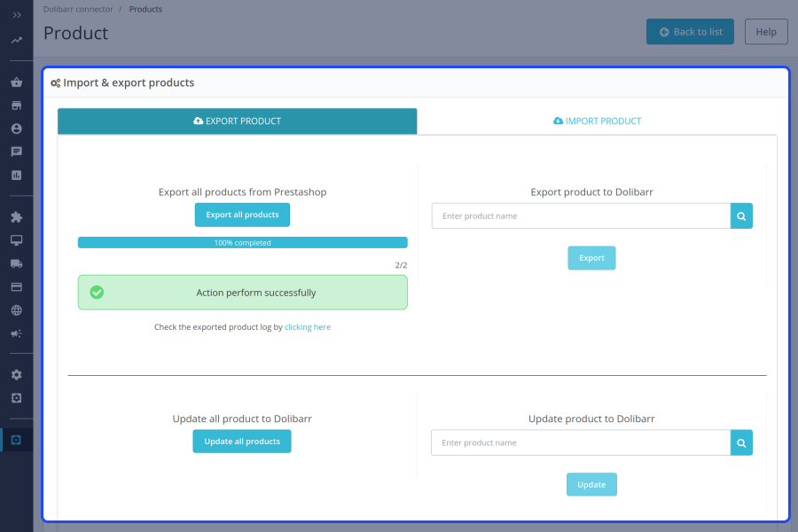Click the Products breadcrumb
Image resolution: width=798 pixels, height=532 pixels.
click(145, 9)
